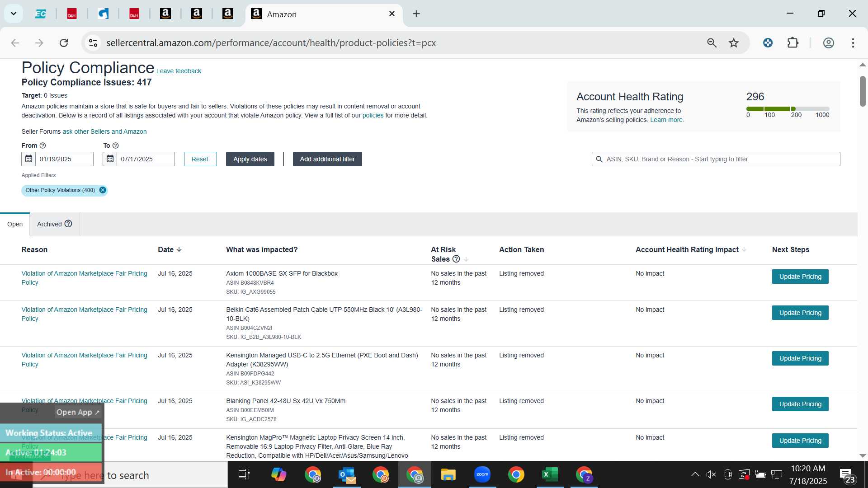
Task: Open the From date calendar icon
Action: (28, 159)
